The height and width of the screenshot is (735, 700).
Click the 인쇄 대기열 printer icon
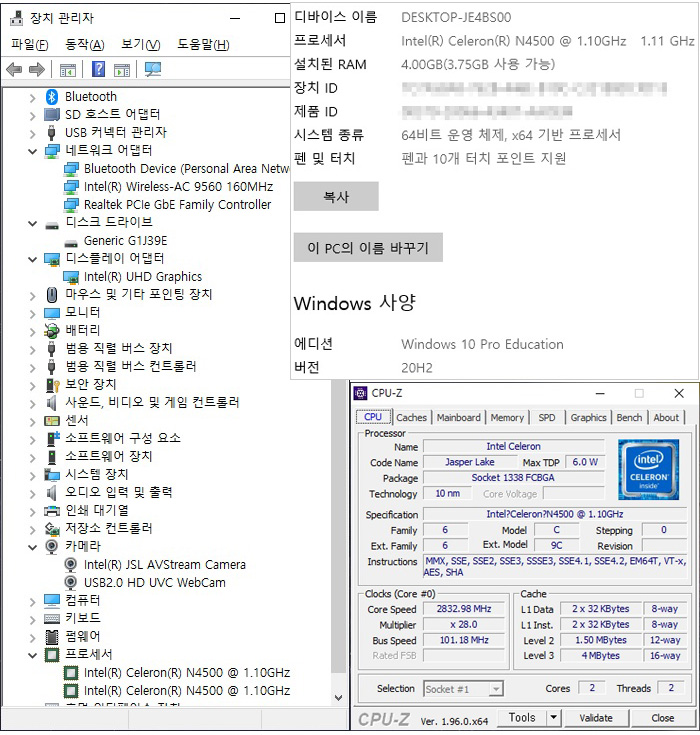52,510
